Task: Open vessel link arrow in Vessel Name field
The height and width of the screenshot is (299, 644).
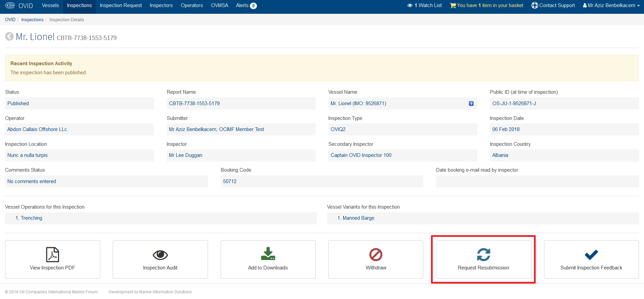Action: coord(471,103)
